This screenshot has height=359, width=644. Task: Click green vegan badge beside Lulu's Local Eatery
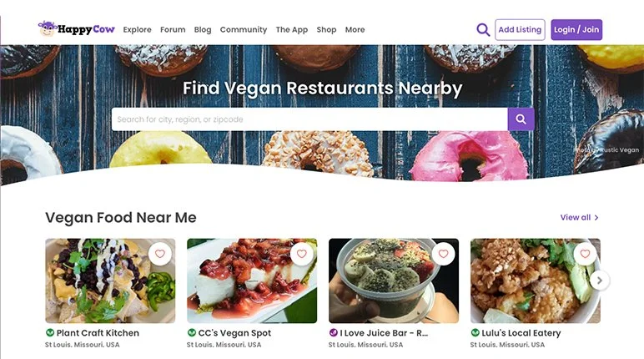475,332
